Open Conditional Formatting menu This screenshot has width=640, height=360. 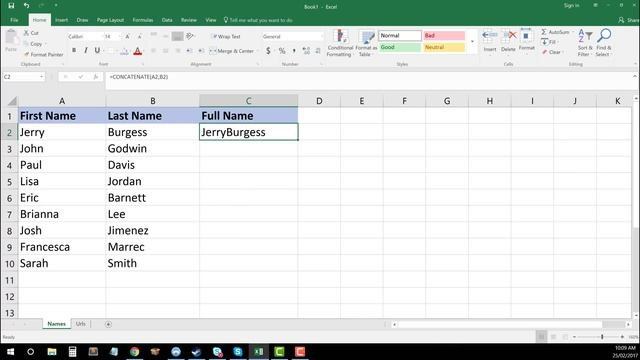[x=340, y=43]
